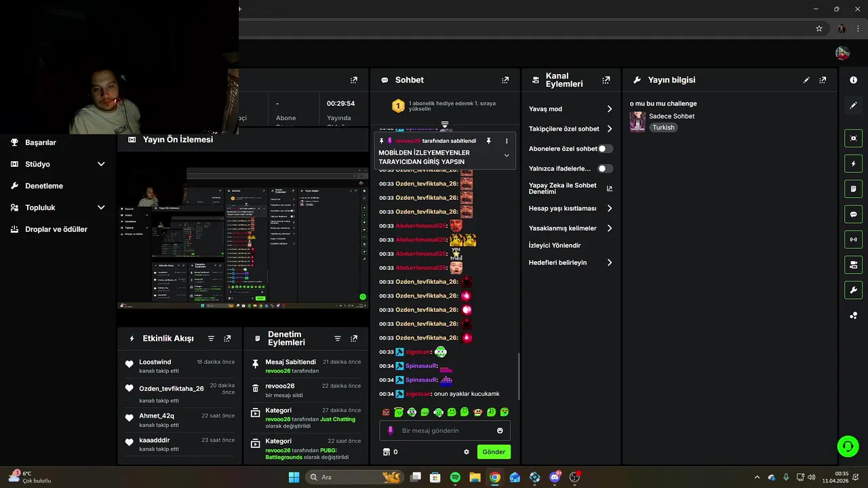
Task: Pop out the Etkinlik Akışı panel
Action: point(227,338)
